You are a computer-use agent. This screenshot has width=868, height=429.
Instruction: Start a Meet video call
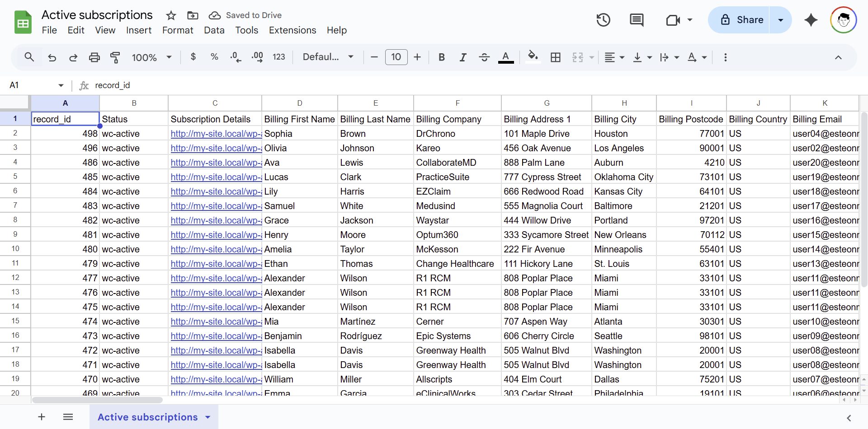(x=673, y=20)
